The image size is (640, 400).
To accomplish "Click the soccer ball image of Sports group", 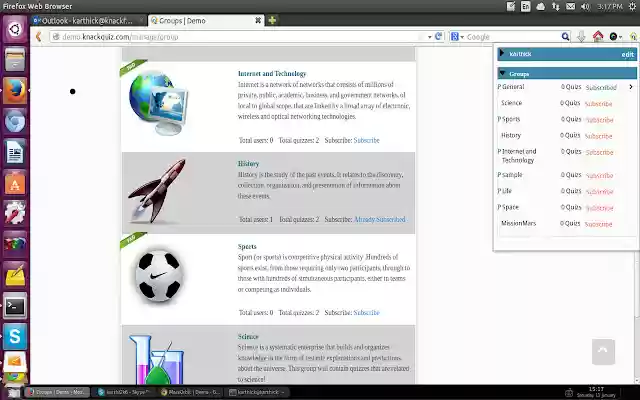I will click(x=159, y=276).
